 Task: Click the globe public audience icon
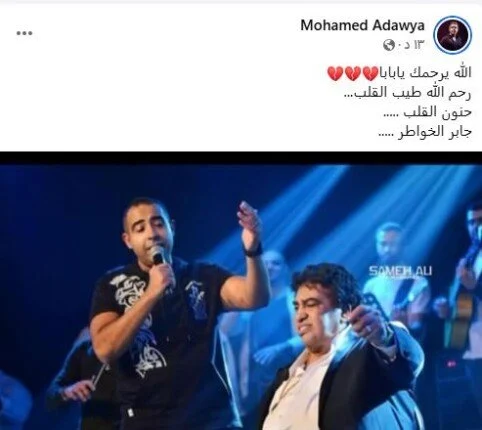[389, 45]
